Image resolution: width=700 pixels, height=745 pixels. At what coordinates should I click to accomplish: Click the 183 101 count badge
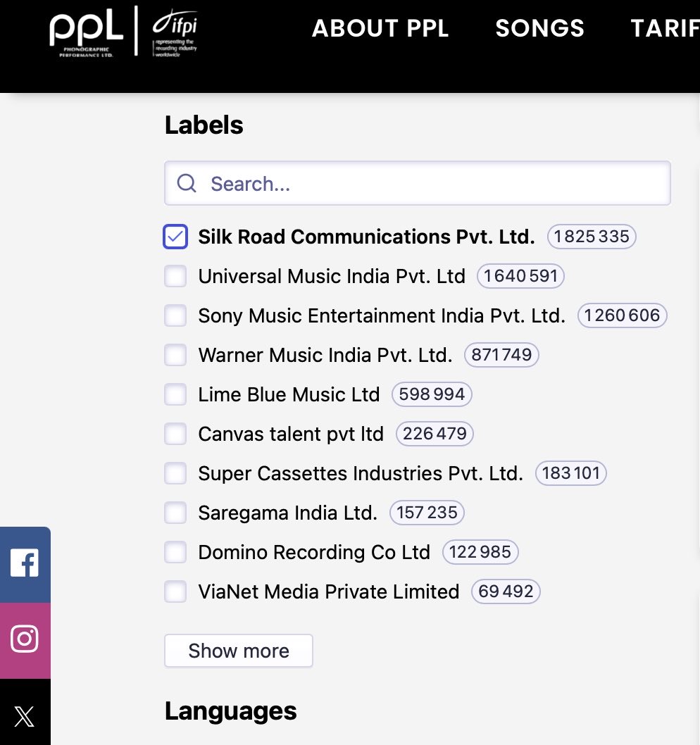(570, 473)
